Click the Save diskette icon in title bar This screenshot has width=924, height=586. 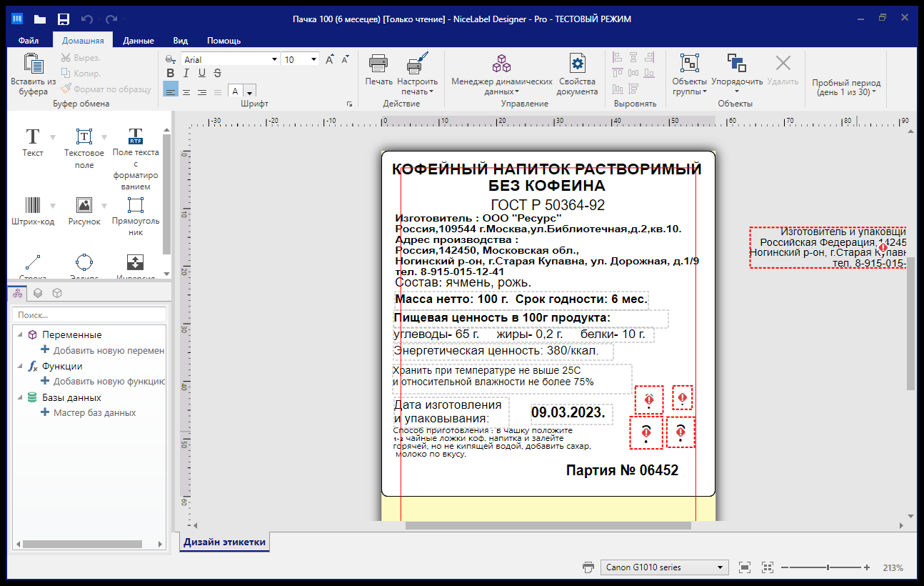[64, 19]
